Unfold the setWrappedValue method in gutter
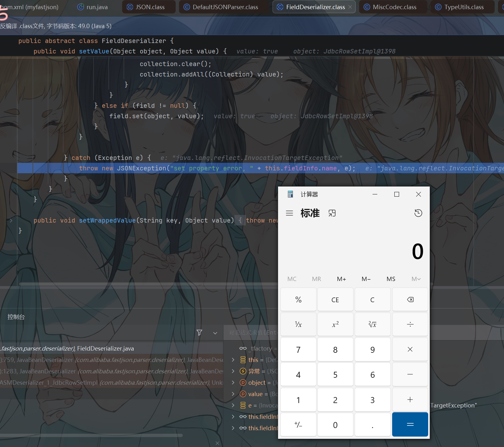504x447 pixels. [11, 220]
